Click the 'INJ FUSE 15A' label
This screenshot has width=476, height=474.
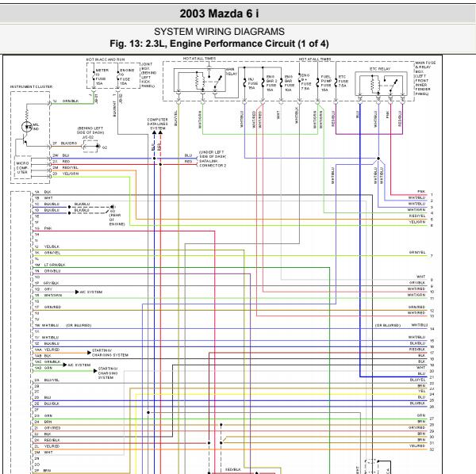pos(252,83)
